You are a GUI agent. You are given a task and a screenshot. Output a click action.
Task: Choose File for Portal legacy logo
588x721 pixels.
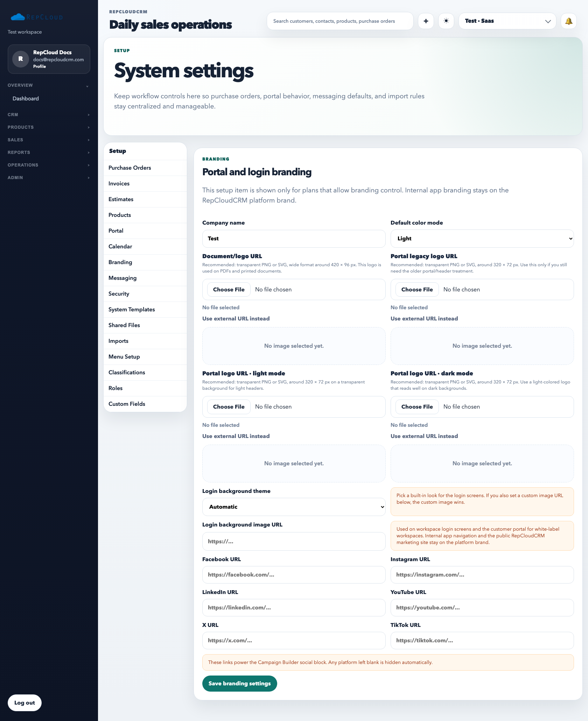point(417,290)
